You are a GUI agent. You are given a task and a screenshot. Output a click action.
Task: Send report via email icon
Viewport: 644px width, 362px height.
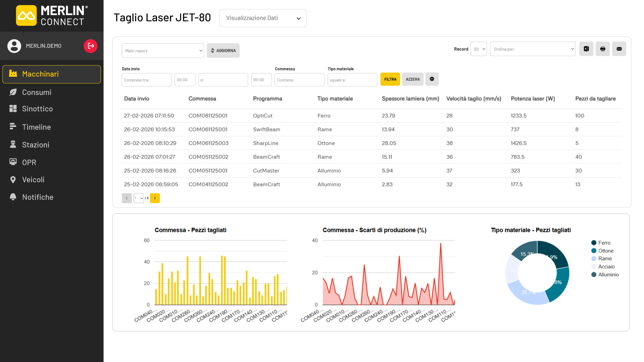(x=619, y=49)
